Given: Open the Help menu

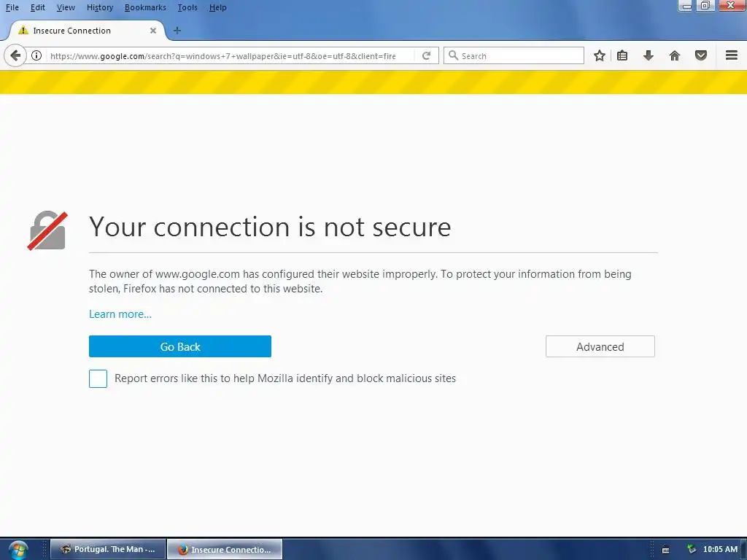Looking at the screenshot, I should click(217, 7).
